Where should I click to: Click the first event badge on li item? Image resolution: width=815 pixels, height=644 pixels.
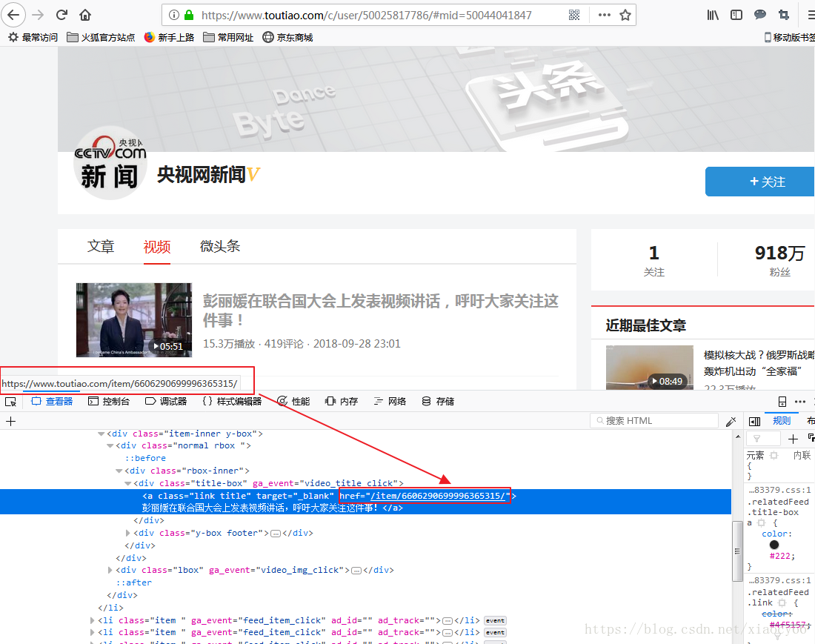click(x=495, y=620)
